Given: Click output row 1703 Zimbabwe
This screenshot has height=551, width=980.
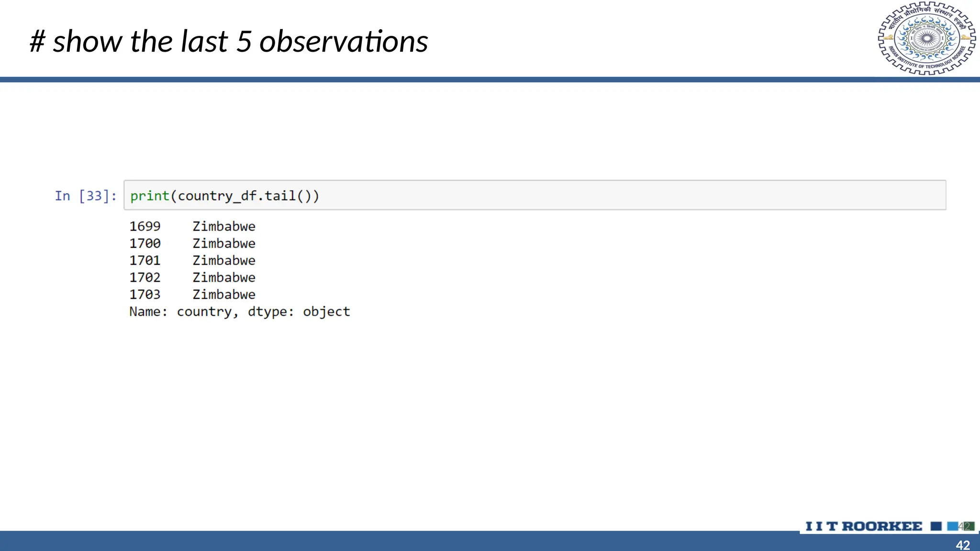Looking at the screenshot, I should pos(192,295).
